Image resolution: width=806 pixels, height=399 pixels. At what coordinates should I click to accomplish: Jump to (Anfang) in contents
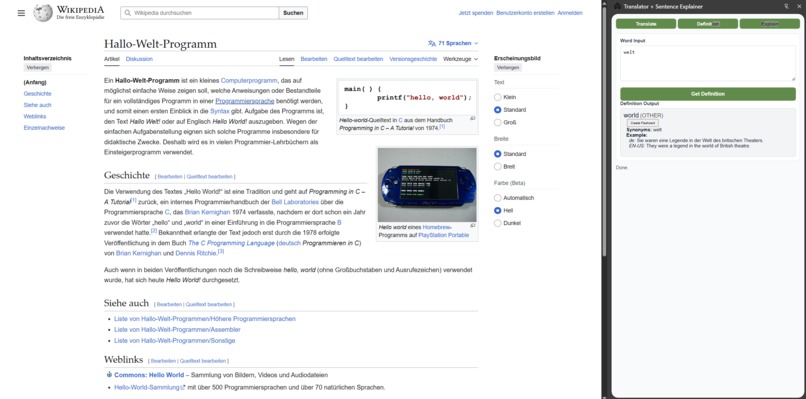click(x=35, y=82)
